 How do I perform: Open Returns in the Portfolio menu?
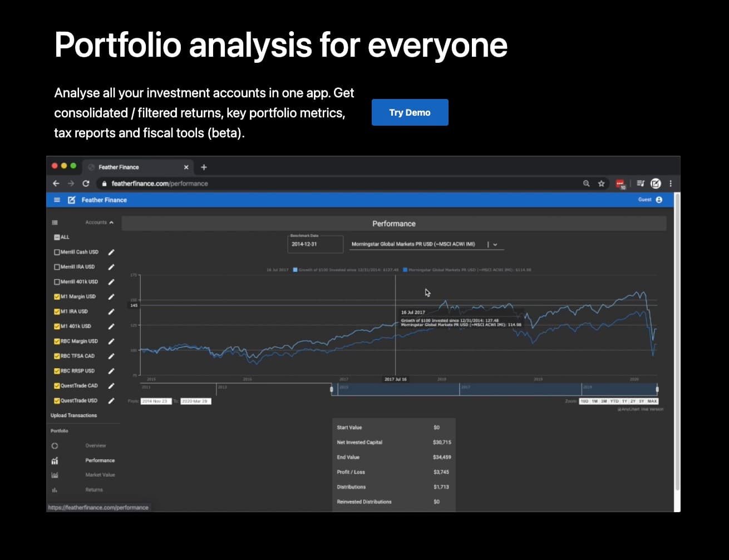pos(94,490)
